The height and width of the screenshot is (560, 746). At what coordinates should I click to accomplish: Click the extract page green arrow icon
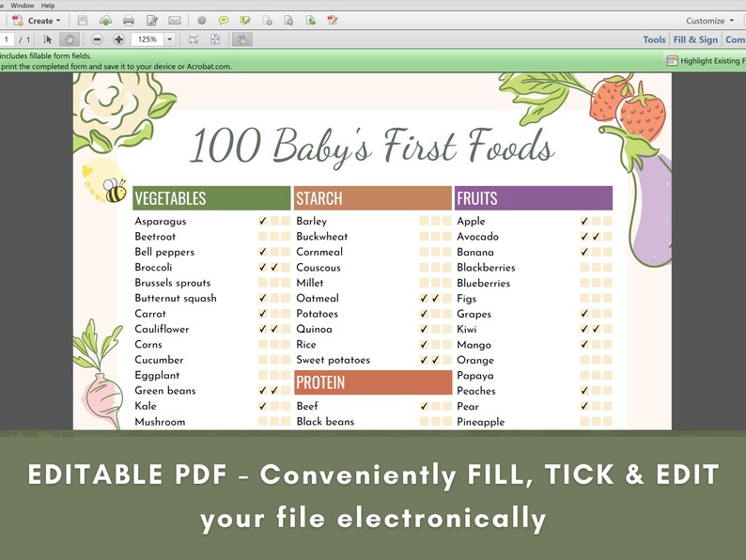[x=311, y=21]
